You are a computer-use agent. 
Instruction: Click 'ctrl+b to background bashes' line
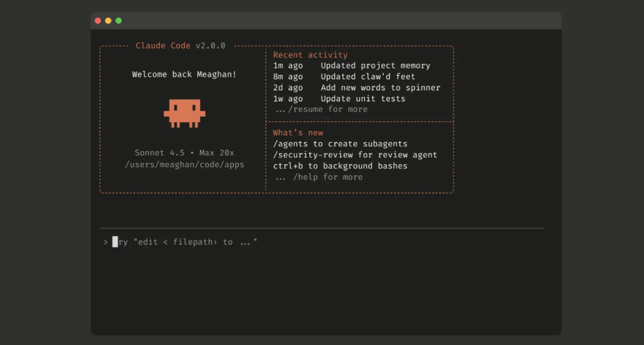[340, 166]
